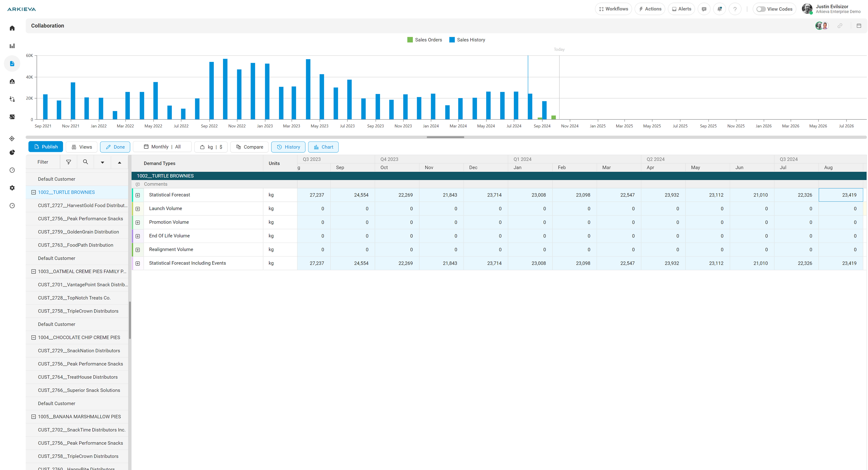Open the help question mark icon
This screenshot has width=868, height=470.
(x=735, y=9)
